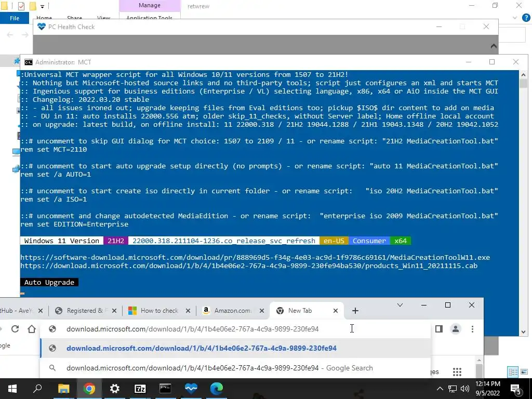
Task: Open Microsoft Edge on taskbar
Action: pyautogui.click(x=217, y=389)
